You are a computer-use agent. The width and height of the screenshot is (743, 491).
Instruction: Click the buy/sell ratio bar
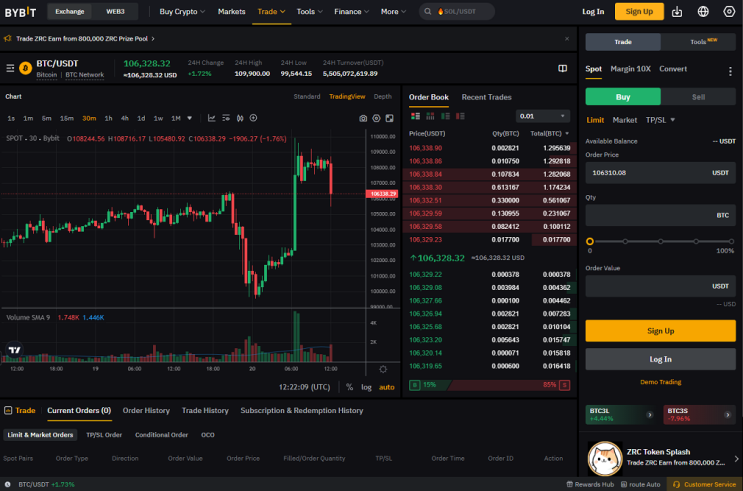[489, 385]
